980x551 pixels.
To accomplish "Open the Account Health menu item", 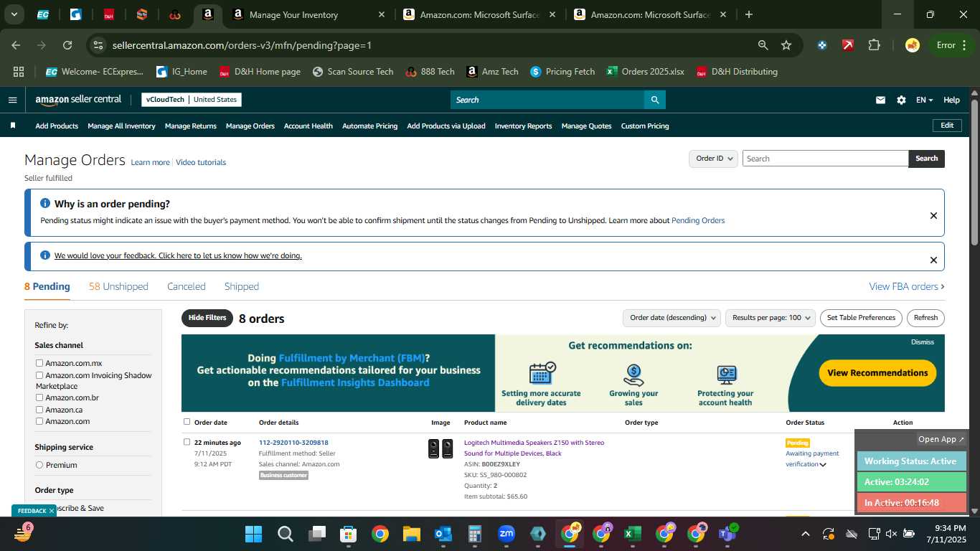I will pyautogui.click(x=308, y=126).
